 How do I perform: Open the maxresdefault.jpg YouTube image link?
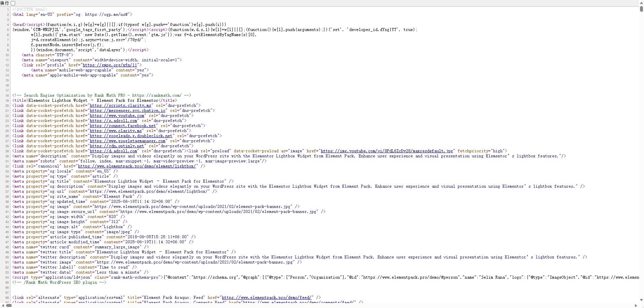click(x=387, y=151)
